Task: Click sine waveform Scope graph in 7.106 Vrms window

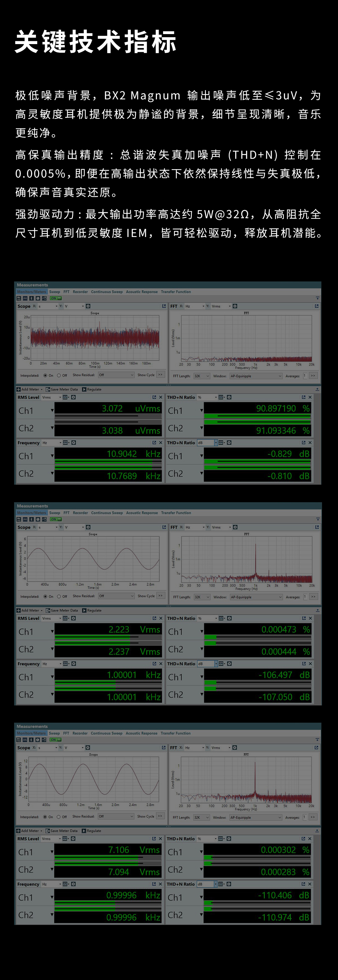Action: 93,779
